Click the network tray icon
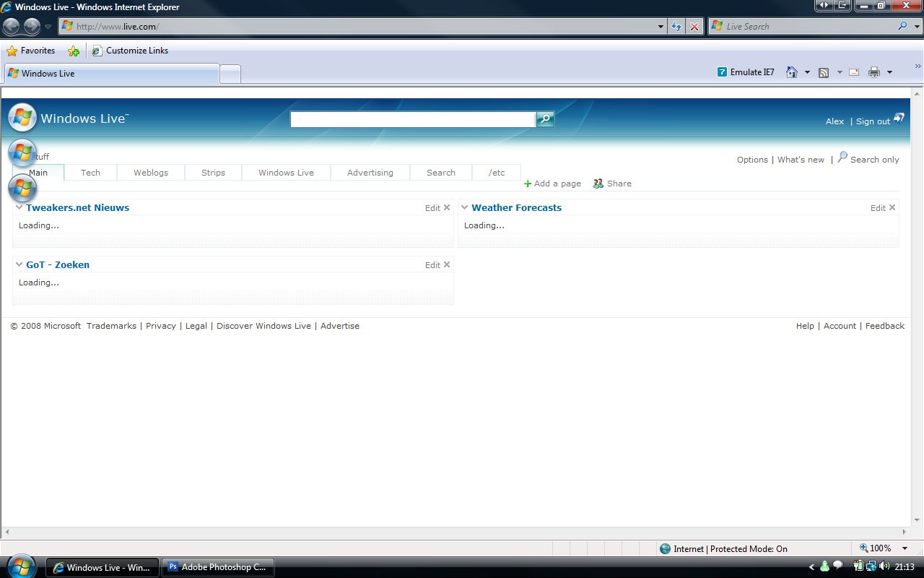This screenshot has width=924, height=578. tap(871, 566)
